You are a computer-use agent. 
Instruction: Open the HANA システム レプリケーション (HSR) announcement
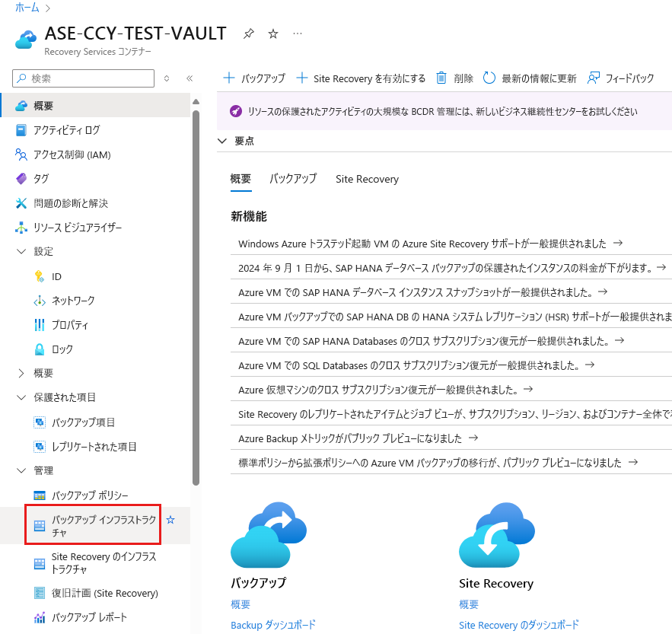(454, 317)
